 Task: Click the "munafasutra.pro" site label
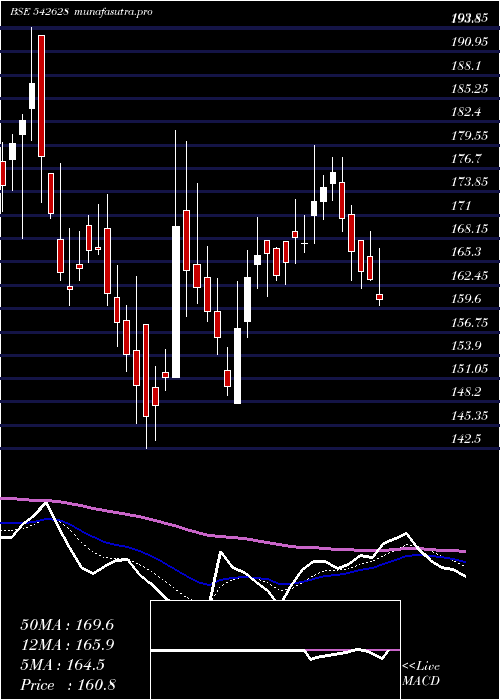tap(113, 12)
